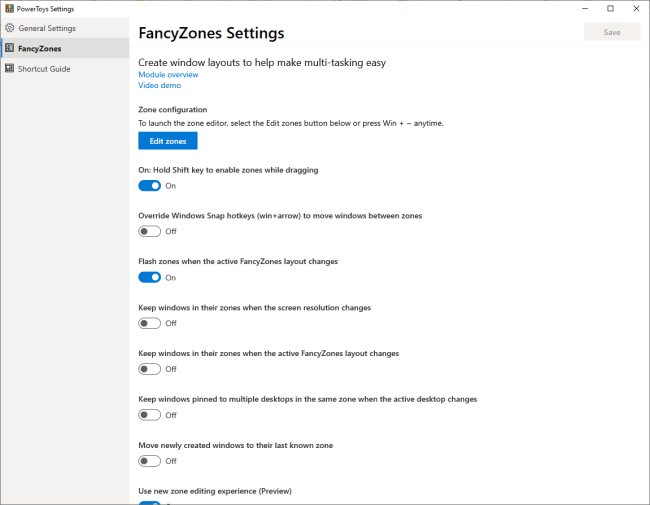Switch to the Shortcut Guide tab

point(44,69)
